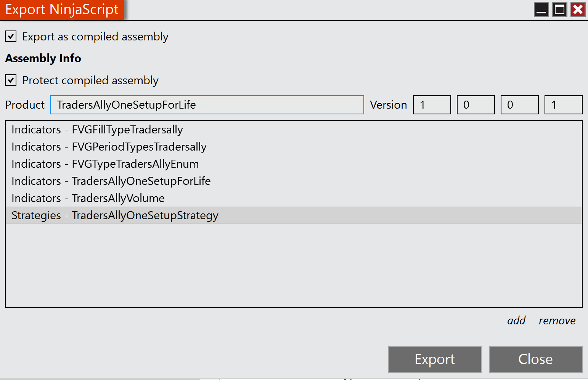
Task: Click the add link
Action: 516,321
